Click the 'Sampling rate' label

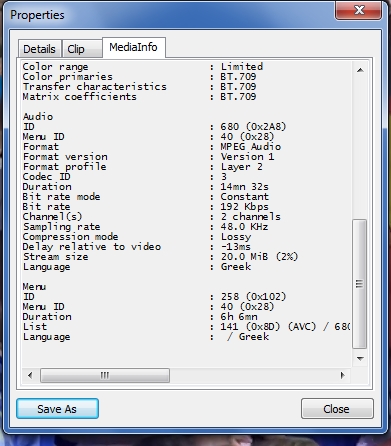(x=61, y=227)
